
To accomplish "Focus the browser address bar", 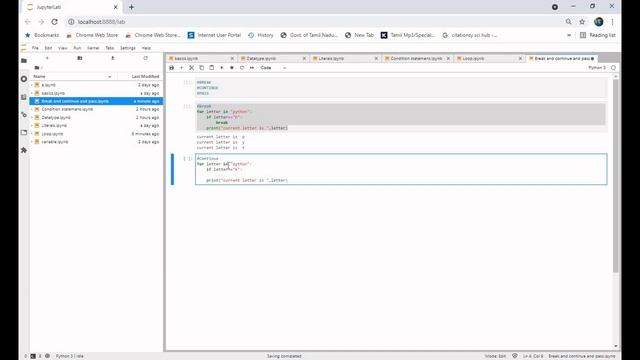I will point(314,22).
